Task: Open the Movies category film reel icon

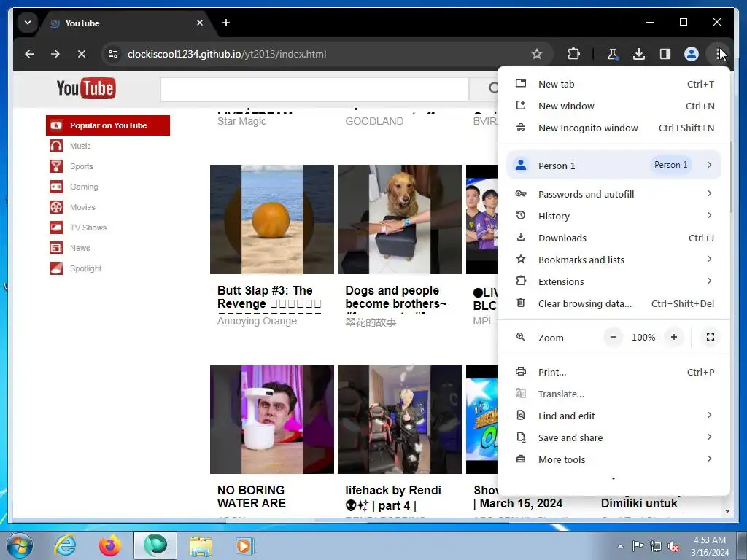Action: [x=56, y=207]
